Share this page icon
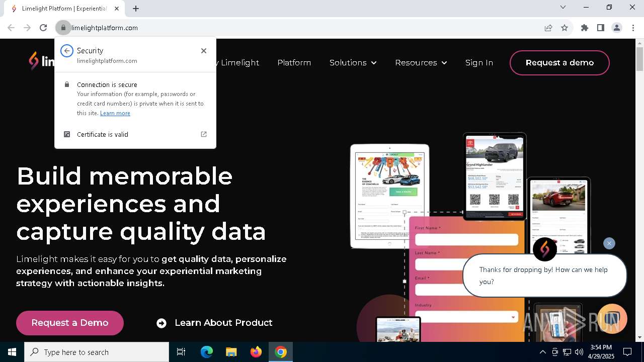 pyautogui.click(x=548, y=28)
